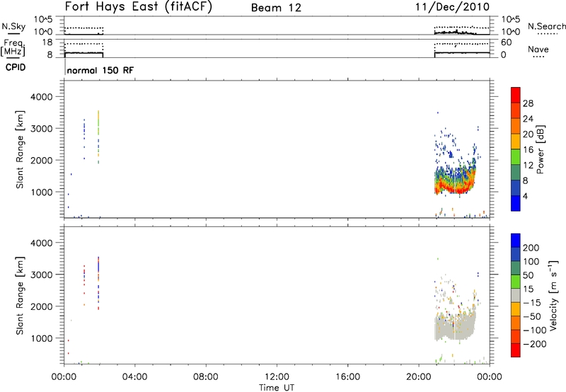
Task: Click the velocity panel 'Slant Range [km]' label
Action: coord(20,296)
